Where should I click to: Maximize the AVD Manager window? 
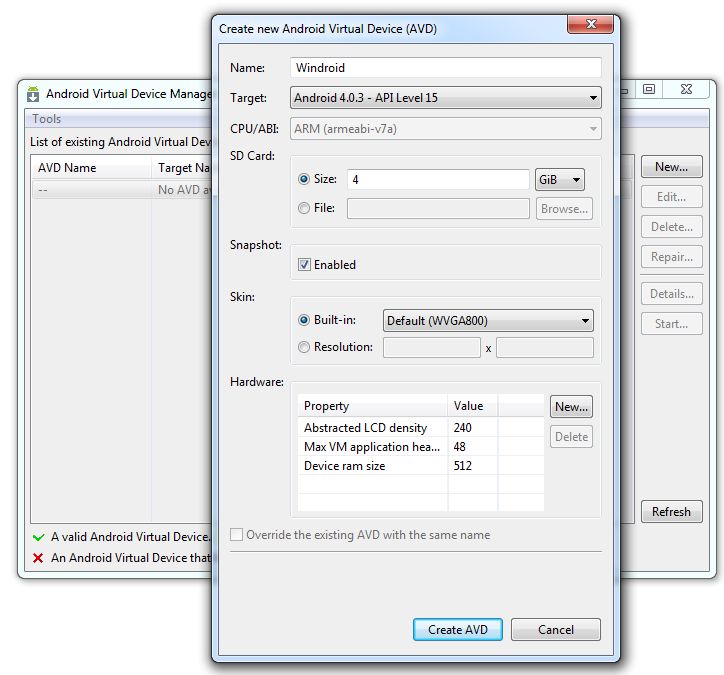click(x=649, y=89)
